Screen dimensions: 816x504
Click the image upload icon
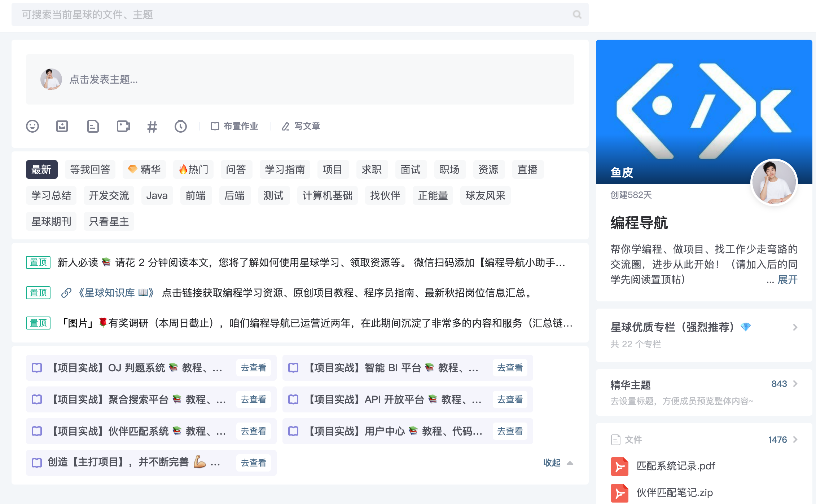(62, 126)
